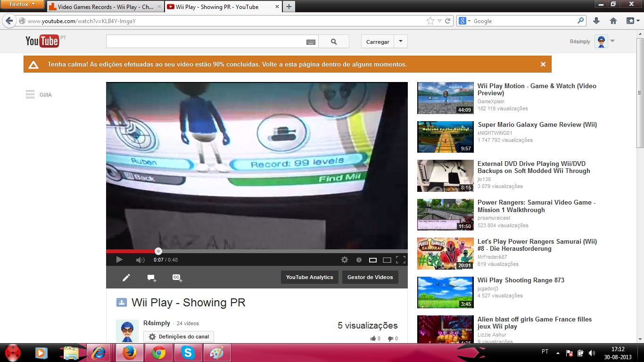
Task: Open the add annotations speech bubble icon
Action: (x=151, y=278)
